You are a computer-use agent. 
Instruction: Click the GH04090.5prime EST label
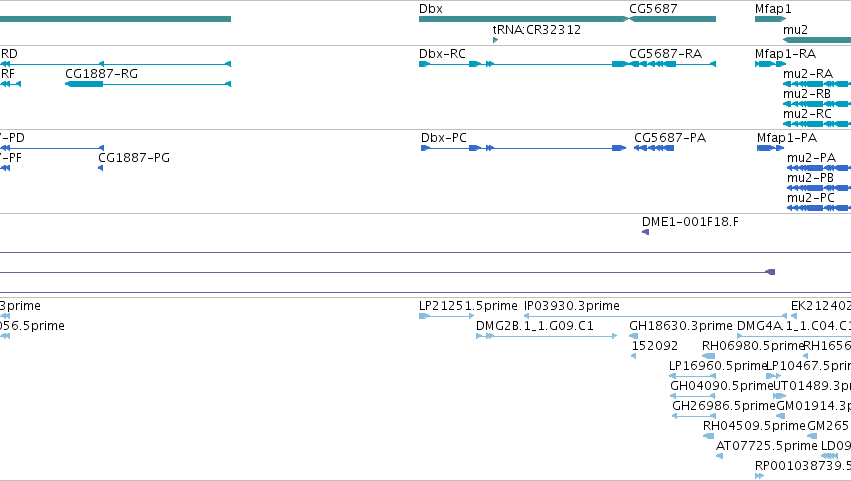click(x=721, y=386)
